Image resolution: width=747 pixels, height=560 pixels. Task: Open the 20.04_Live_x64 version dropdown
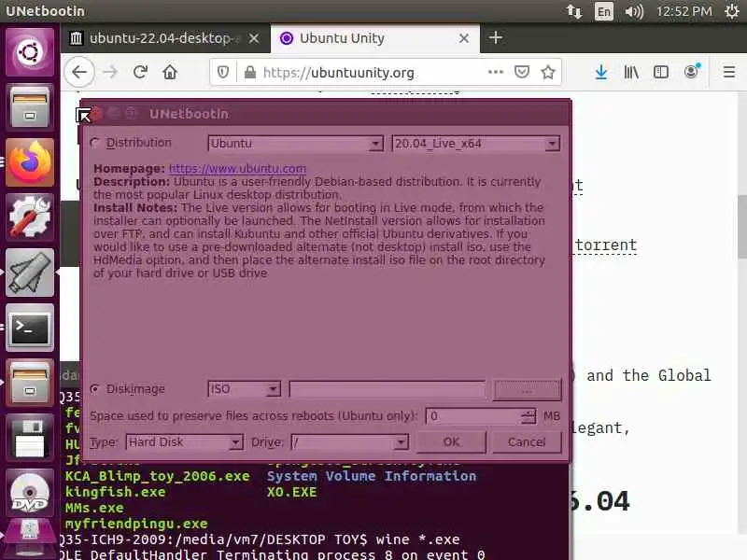point(475,144)
